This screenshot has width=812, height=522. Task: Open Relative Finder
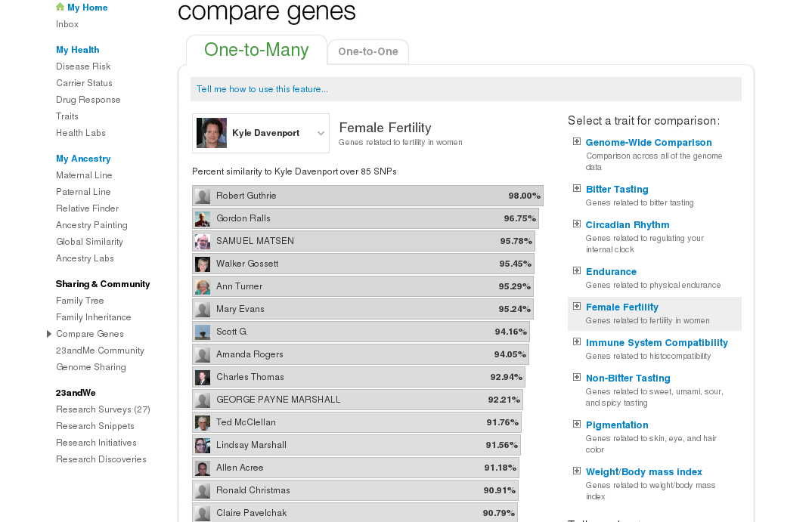click(88, 208)
